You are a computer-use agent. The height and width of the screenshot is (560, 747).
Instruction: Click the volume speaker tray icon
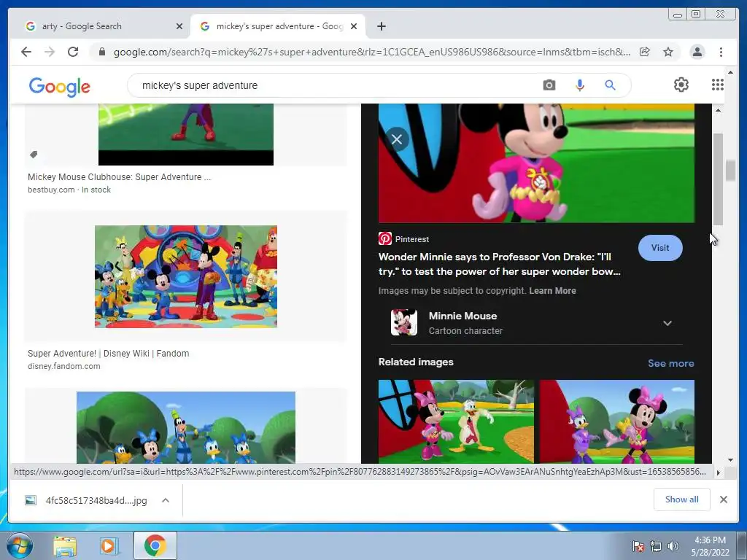(673, 545)
